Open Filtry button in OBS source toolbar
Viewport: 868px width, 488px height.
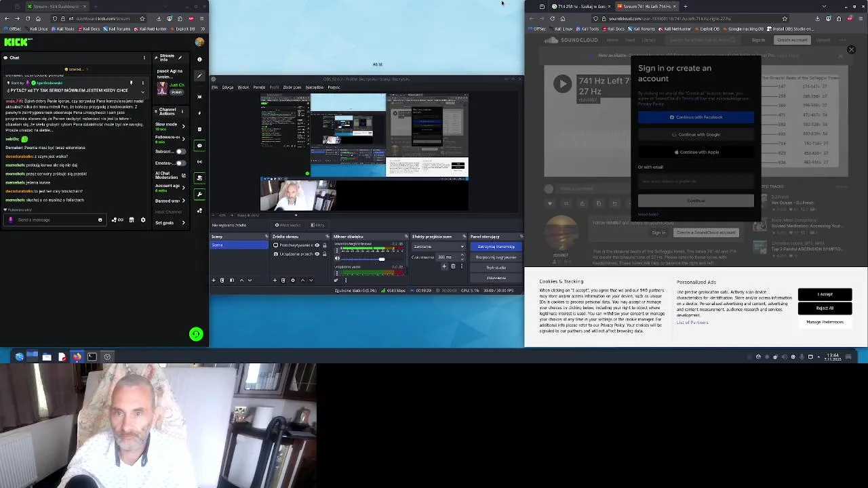319,225
